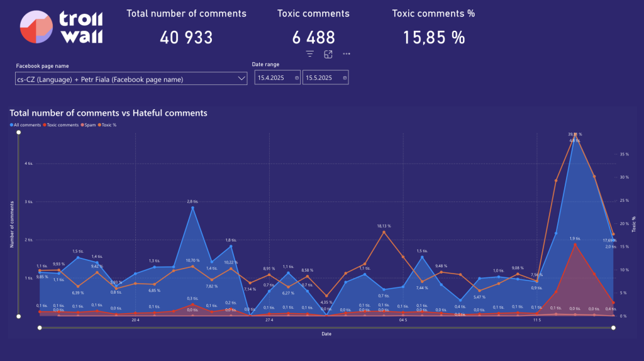Open calendar picker for start date 15.4.2025
644x361 pixels.
(296, 78)
